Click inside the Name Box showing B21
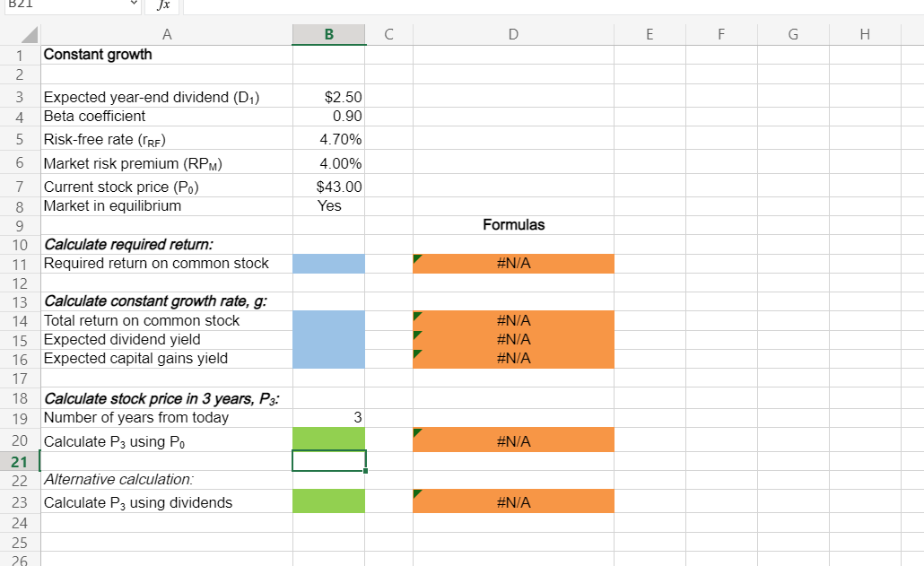 point(63,5)
